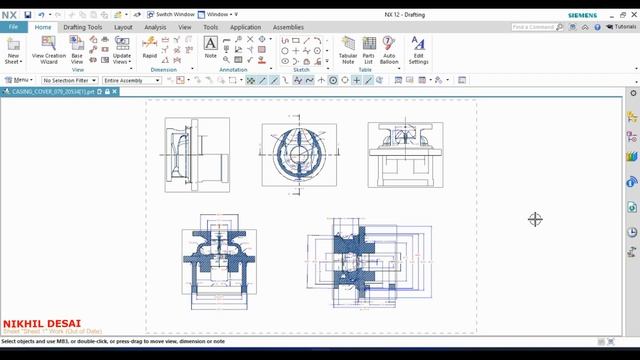Toggle the Point on Curve snap option
The height and width of the screenshot is (360, 640).
point(368,80)
